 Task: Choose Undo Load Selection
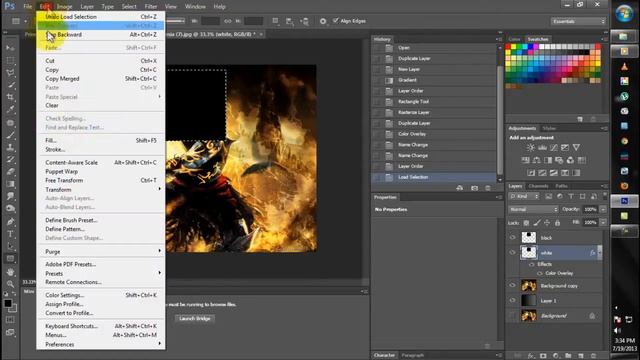point(101,17)
